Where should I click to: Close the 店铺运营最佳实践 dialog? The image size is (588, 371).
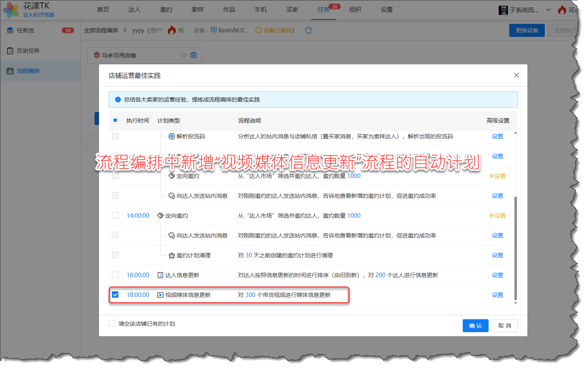516,75
